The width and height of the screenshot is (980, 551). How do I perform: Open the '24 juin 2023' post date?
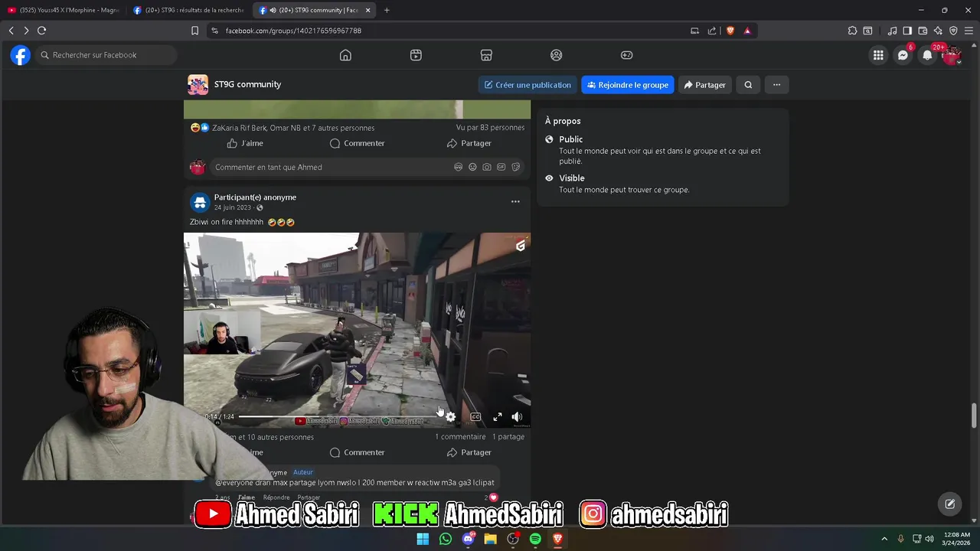(x=234, y=208)
